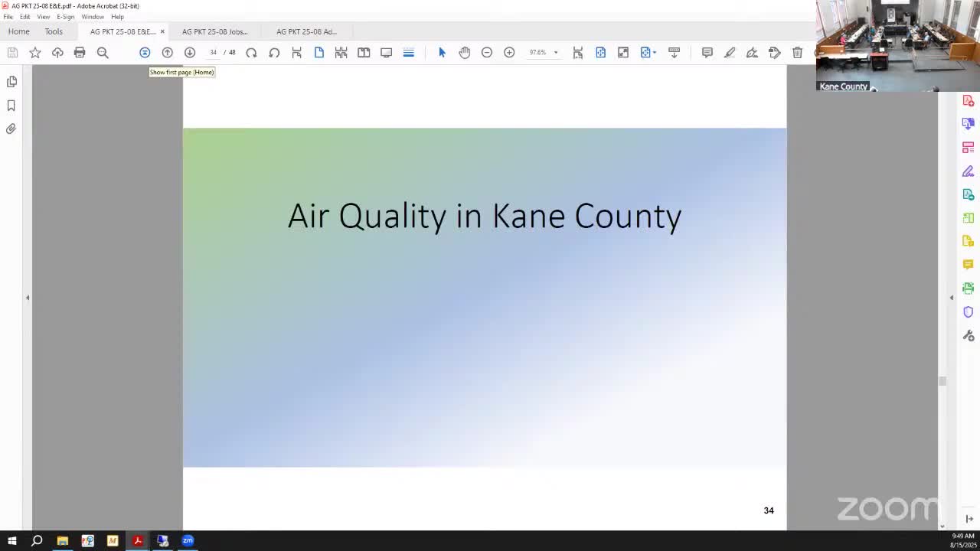
Task: Switch to the AG PKT 25-08 Jobs tab
Action: point(214,31)
